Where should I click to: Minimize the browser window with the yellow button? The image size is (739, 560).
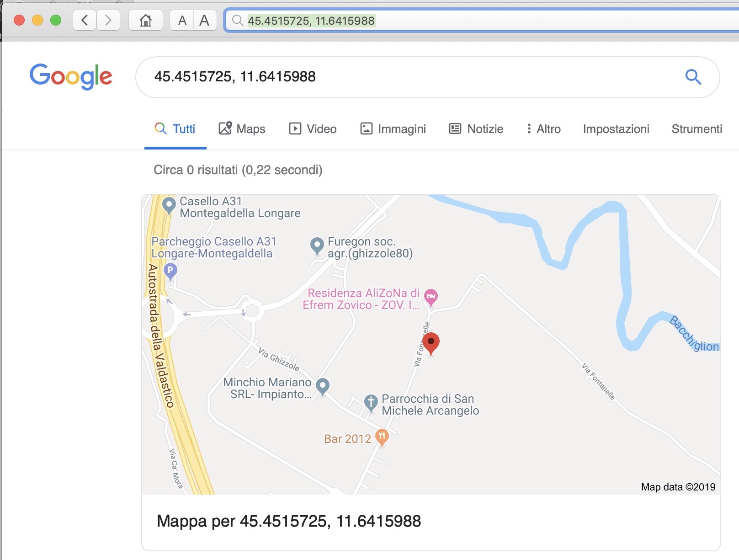tap(37, 20)
